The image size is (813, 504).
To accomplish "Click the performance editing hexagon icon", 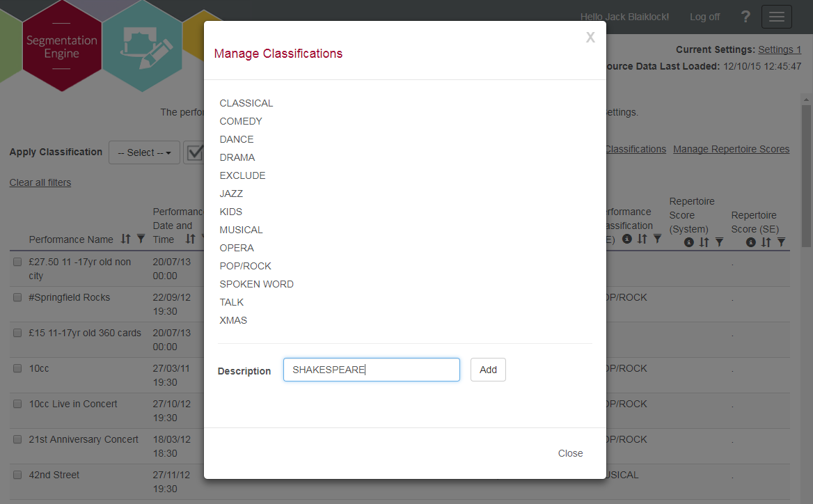I will click(143, 46).
